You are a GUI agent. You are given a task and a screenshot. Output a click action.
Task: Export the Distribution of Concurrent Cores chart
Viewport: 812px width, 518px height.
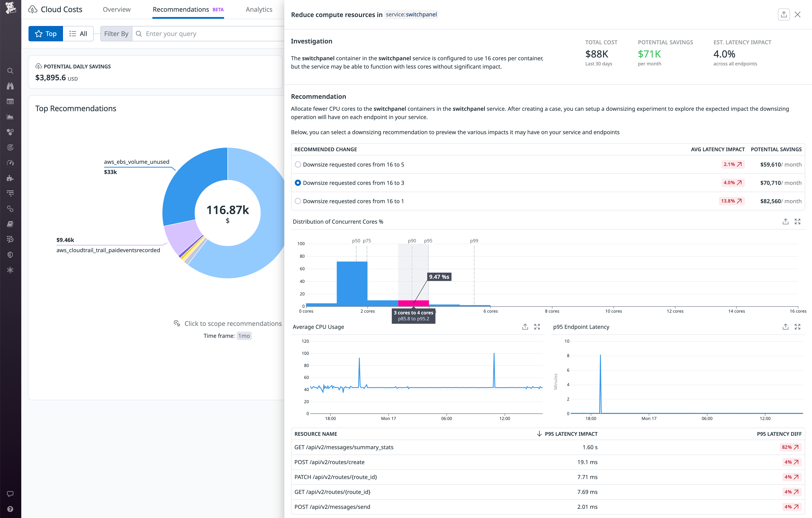786,221
